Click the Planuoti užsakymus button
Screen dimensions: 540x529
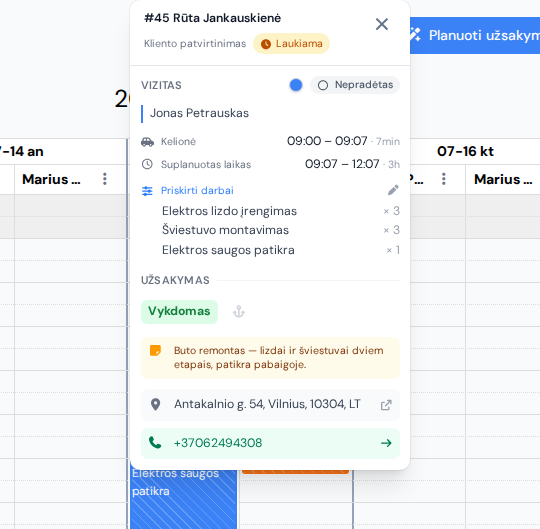click(x=475, y=35)
